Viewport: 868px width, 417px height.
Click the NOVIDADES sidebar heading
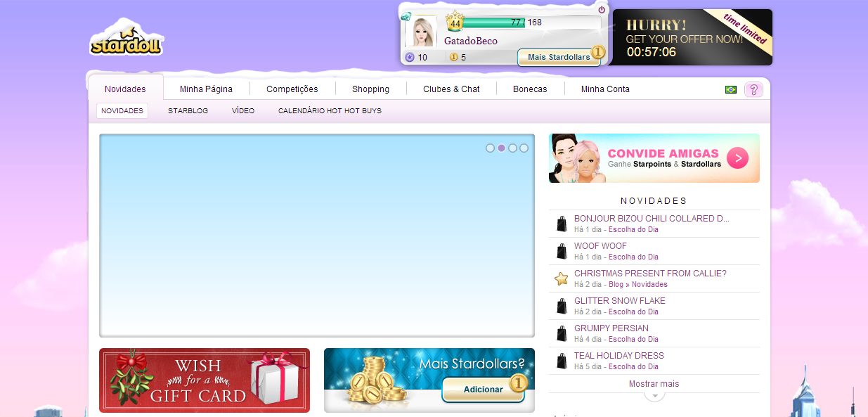(654, 200)
